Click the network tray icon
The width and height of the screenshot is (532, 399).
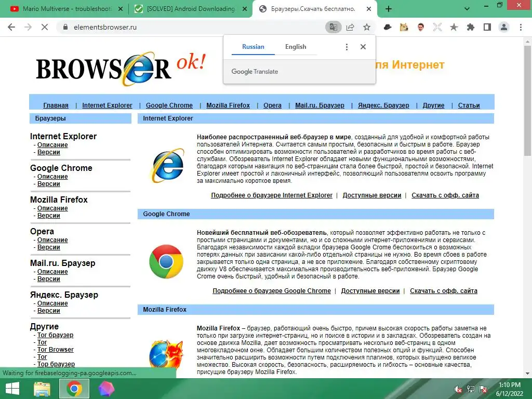(x=471, y=389)
